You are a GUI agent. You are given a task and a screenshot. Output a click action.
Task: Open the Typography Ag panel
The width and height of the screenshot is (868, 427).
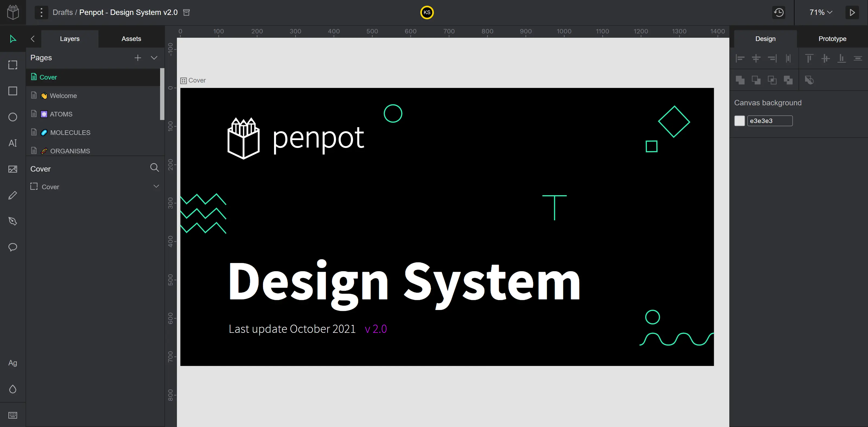pos(13,363)
